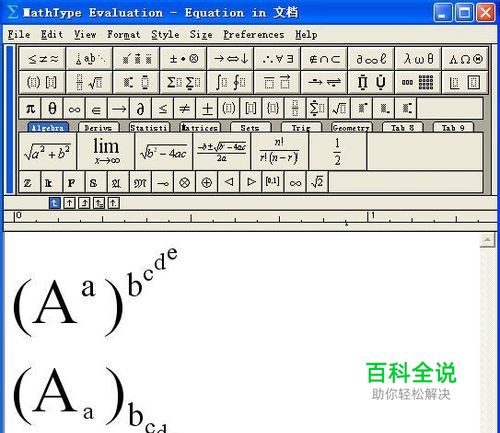The image size is (500, 433).
Task: Switch to the Derivs tab
Action: click(x=98, y=128)
